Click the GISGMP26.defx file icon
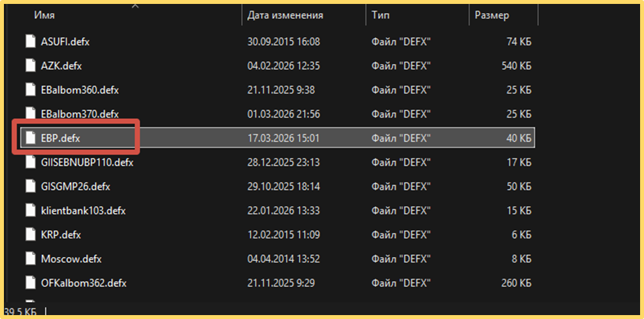The width and height of the screenshot is (644, 319). point(31,187)
